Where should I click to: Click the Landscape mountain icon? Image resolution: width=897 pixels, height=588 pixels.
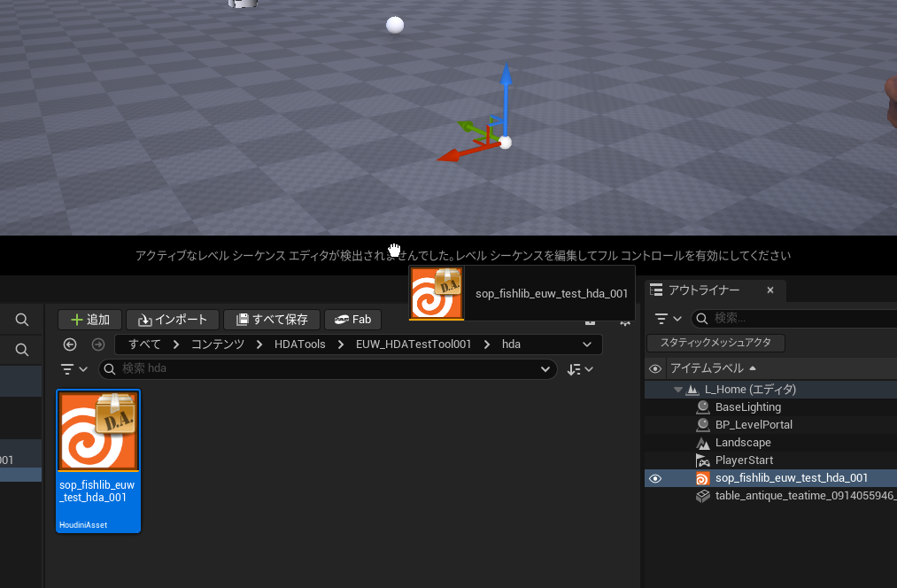(x=702, y=443)
